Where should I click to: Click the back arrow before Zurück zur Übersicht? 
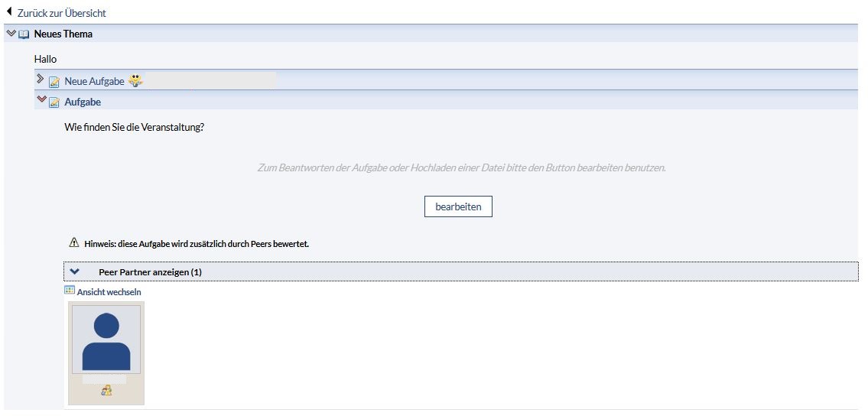9,12
